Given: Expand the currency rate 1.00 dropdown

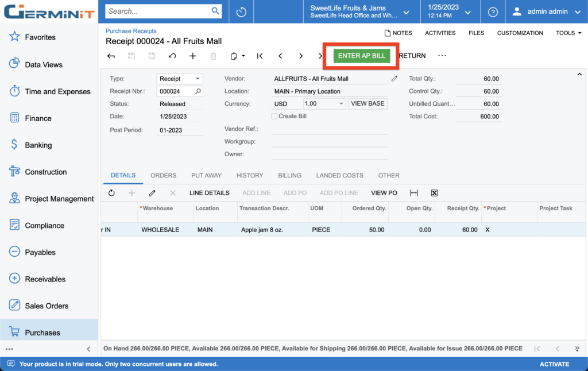Looking at the screenshot, I should coord(341,104).
